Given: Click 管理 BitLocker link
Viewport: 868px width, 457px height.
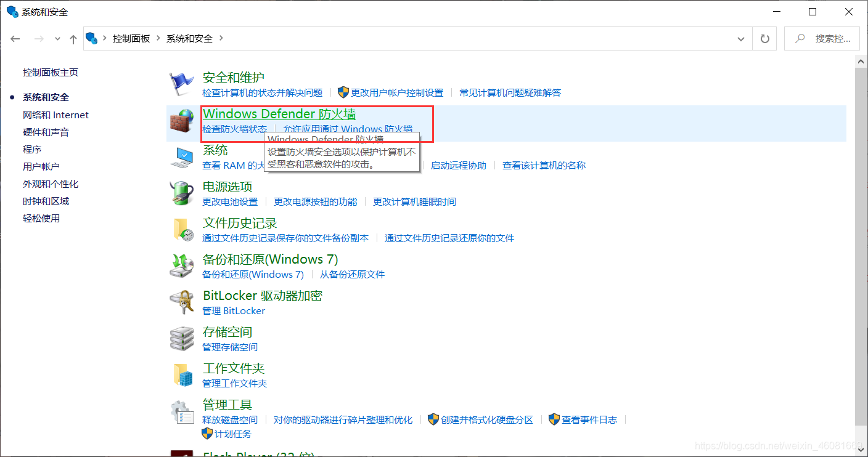Looking at the screenshot, I should coord(234,310).
